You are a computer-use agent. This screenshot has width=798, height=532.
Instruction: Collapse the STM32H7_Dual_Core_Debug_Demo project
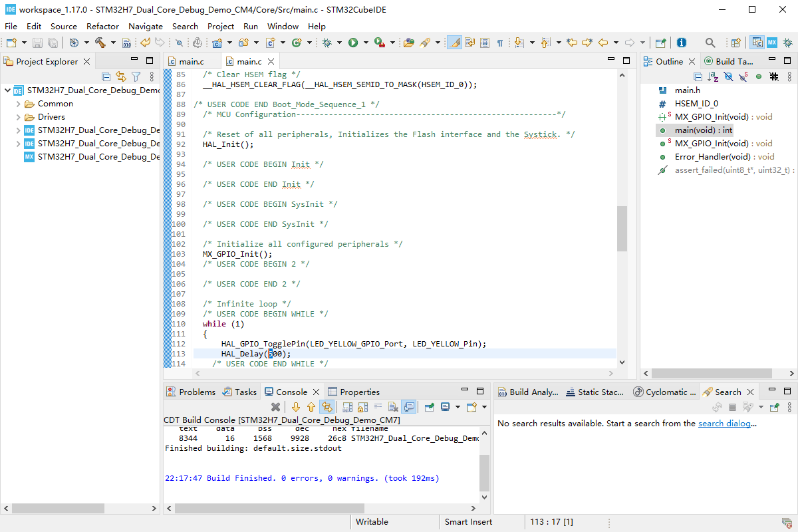7,90
